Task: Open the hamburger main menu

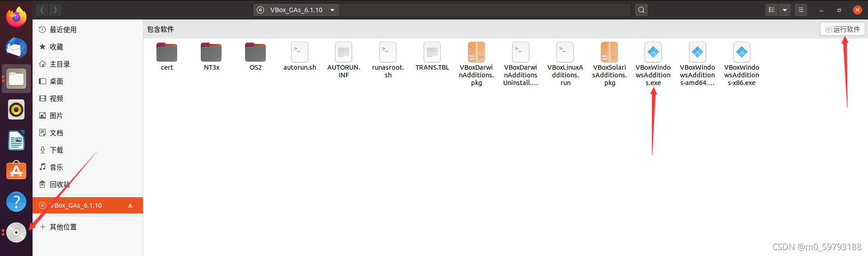Action: (801, 9)
